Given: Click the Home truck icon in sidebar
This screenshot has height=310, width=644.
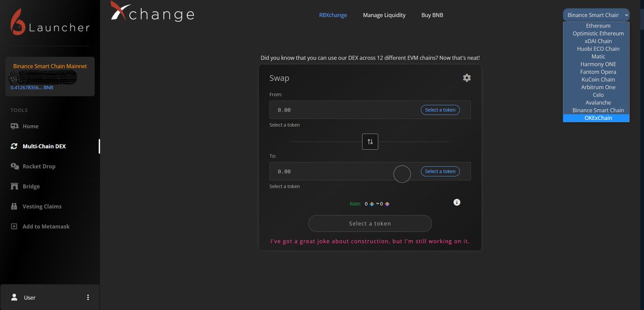Looking at the screenshot, I should [14, 126].
